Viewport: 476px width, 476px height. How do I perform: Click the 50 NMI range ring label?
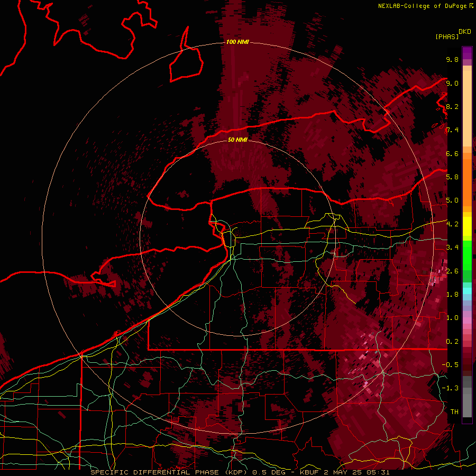pyautogui.click(x=237, y=140)
